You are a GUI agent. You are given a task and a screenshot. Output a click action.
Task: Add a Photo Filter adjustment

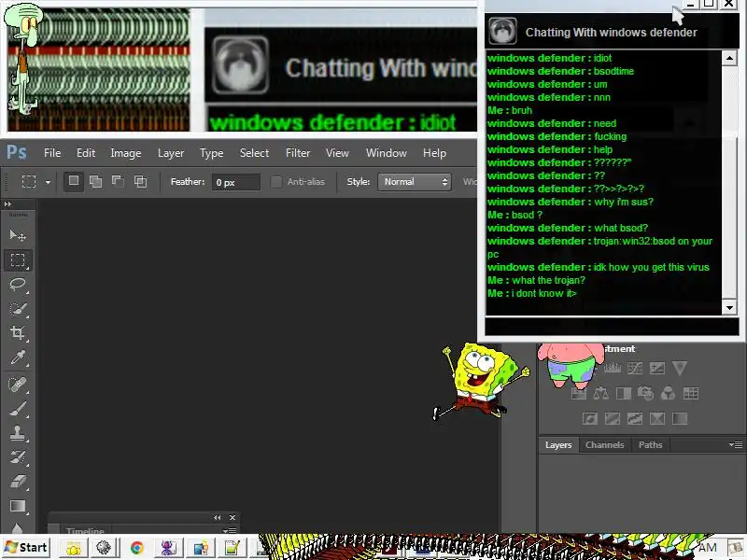tap(645, 393)
